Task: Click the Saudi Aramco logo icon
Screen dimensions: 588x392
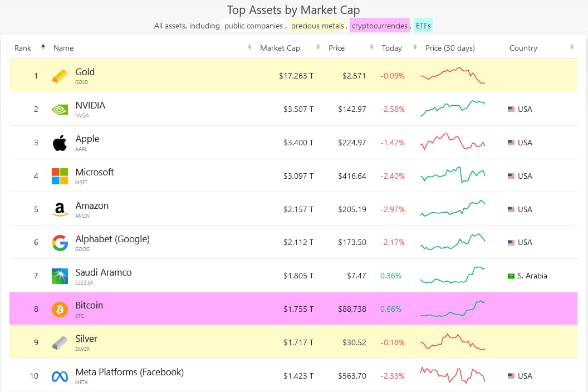Action: click(60, 276)
